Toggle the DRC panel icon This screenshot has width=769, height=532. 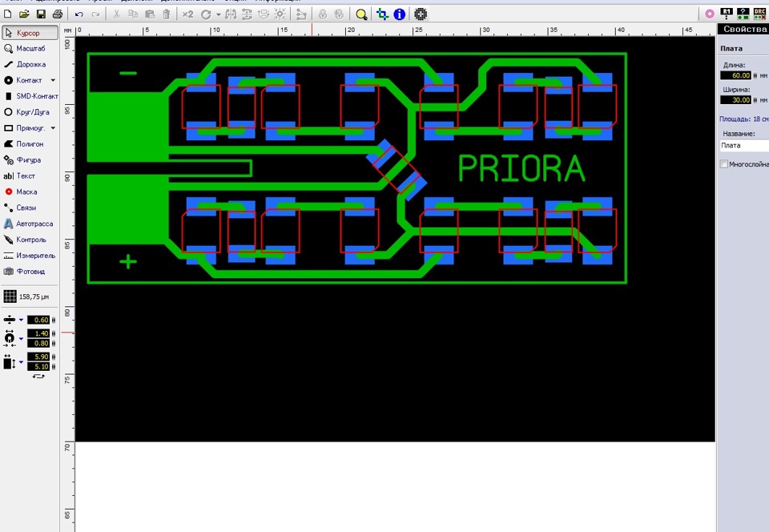[x=759, y=14]
